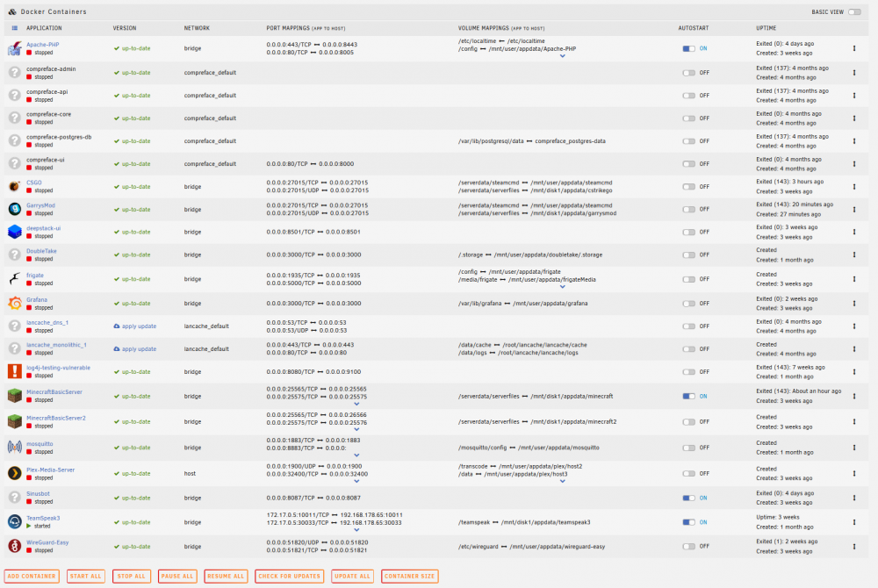Screen dimensions: 878x588
Task: Click the log4j-testing-vulnerable warning icon
Action: coord(15,371)
